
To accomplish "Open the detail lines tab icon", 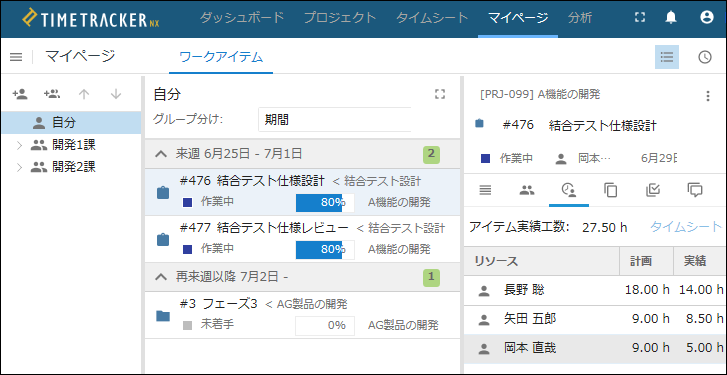I will point(485,190).
